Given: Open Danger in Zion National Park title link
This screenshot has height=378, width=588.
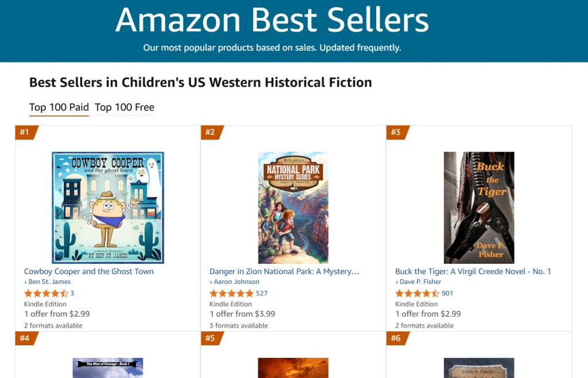Looking at the screenshot, I should (x=284, y=271).
